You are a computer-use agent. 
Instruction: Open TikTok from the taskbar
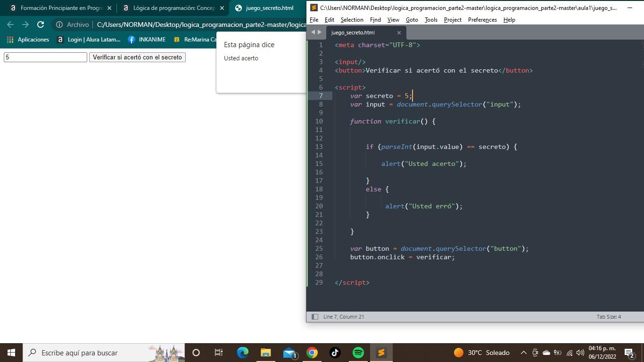coord(335,352)
